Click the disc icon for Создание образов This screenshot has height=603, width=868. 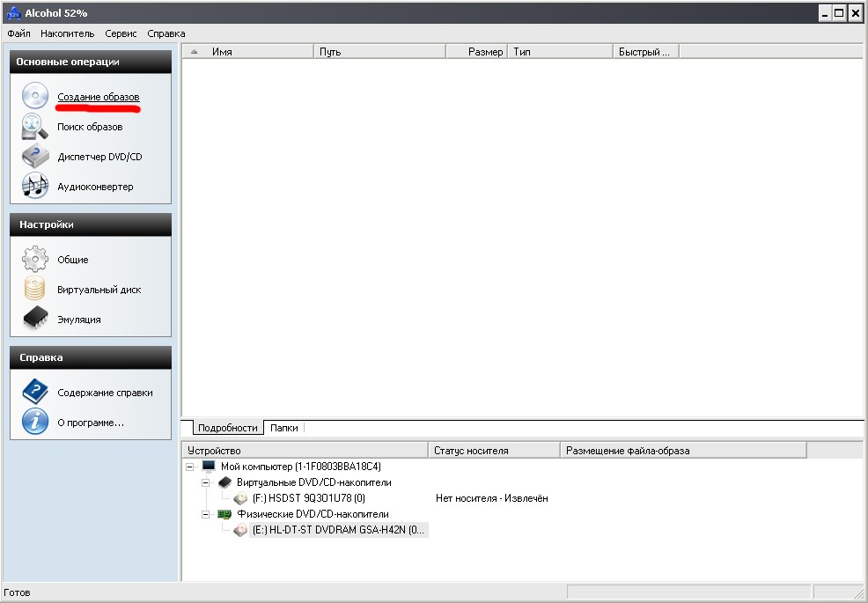[x=35, y=96]
